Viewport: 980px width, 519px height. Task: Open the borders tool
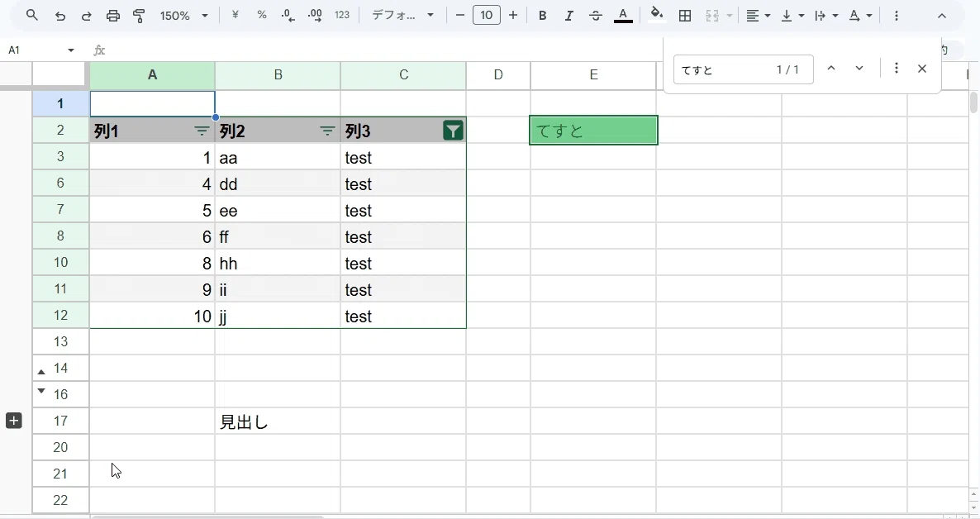[x=685, y=16]
